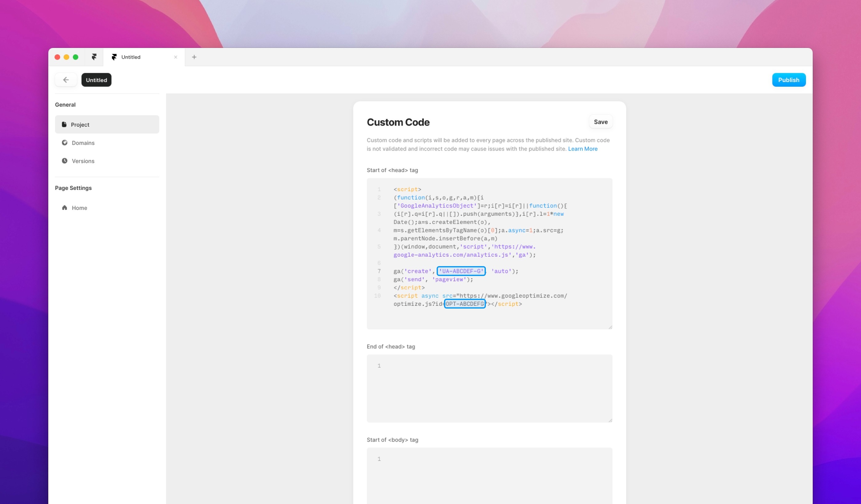Close the Untitled tab
The width and height of the screenshot is (861, 504).
tap(176, 57)
